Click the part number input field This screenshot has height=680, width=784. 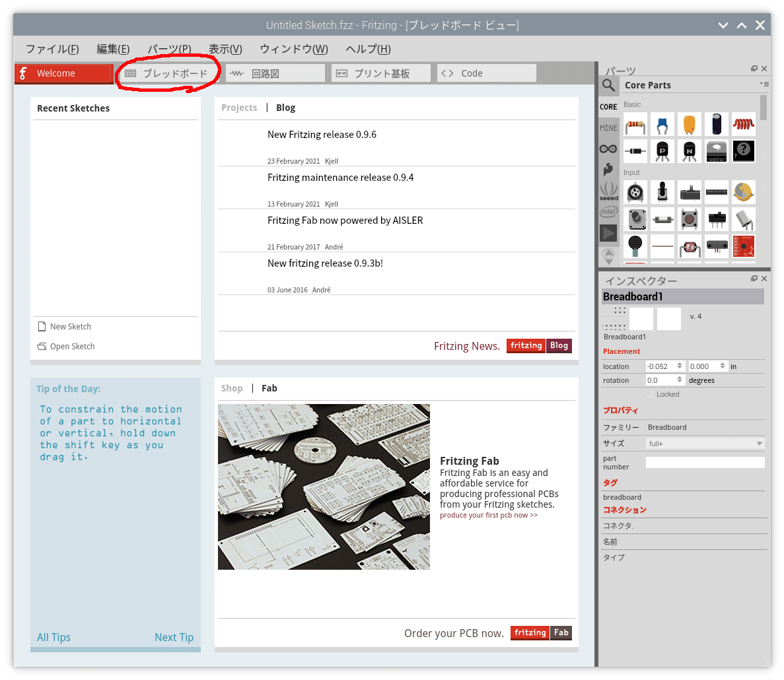[x=705, y=463]
